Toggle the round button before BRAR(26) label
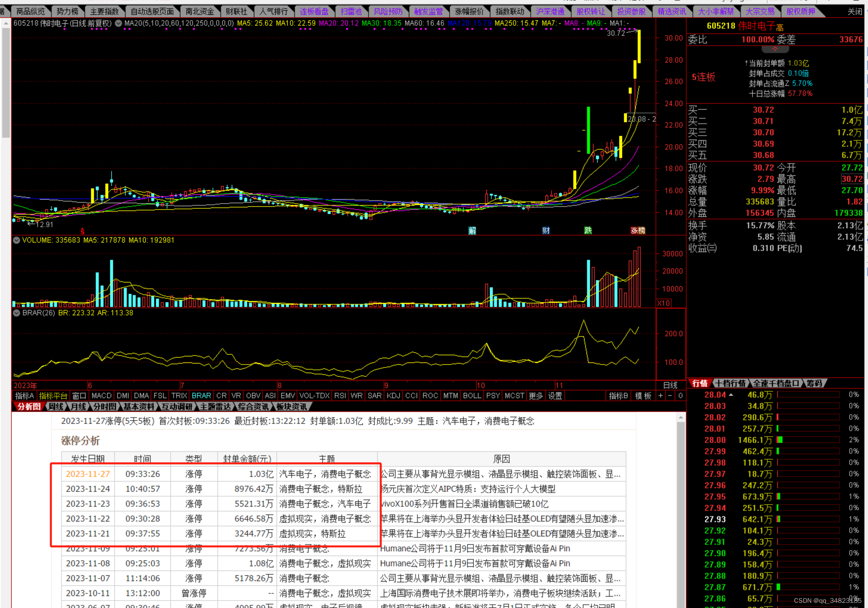This screenshot has width=868, height=608. tap(16, 313)
